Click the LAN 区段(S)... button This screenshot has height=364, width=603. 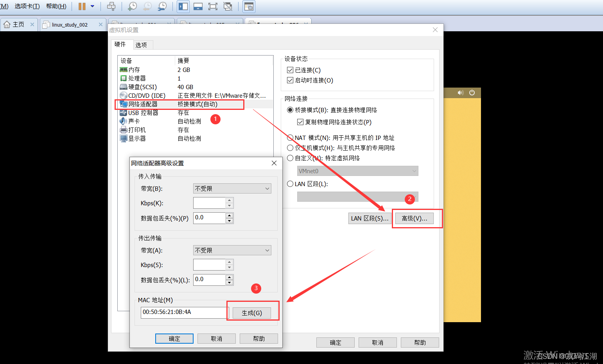[x=370, y=218]
